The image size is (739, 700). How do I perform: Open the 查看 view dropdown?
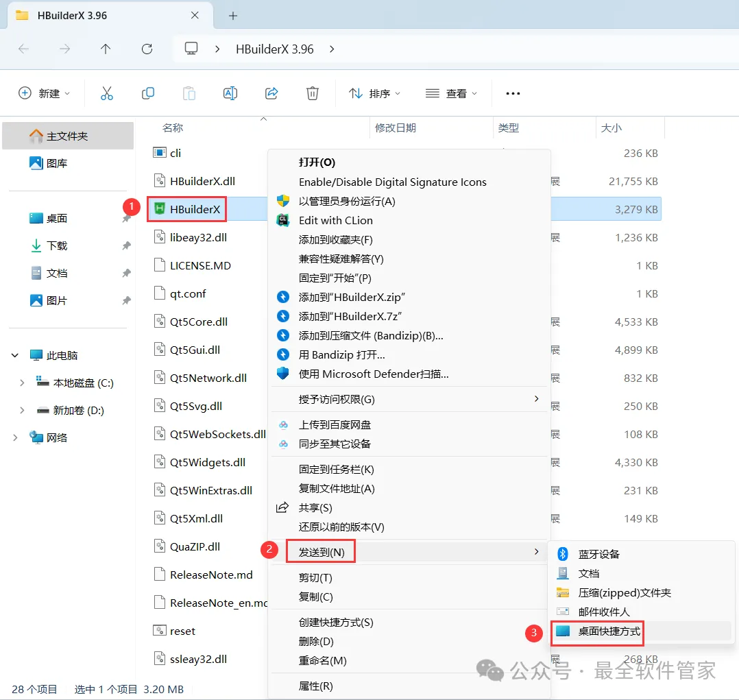452,93
